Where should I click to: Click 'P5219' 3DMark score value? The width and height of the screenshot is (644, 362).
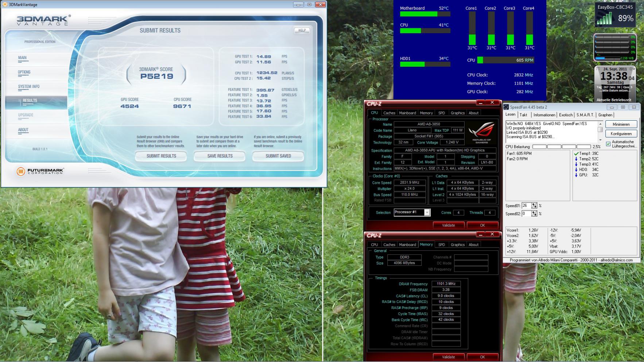[x=157, y=76]
